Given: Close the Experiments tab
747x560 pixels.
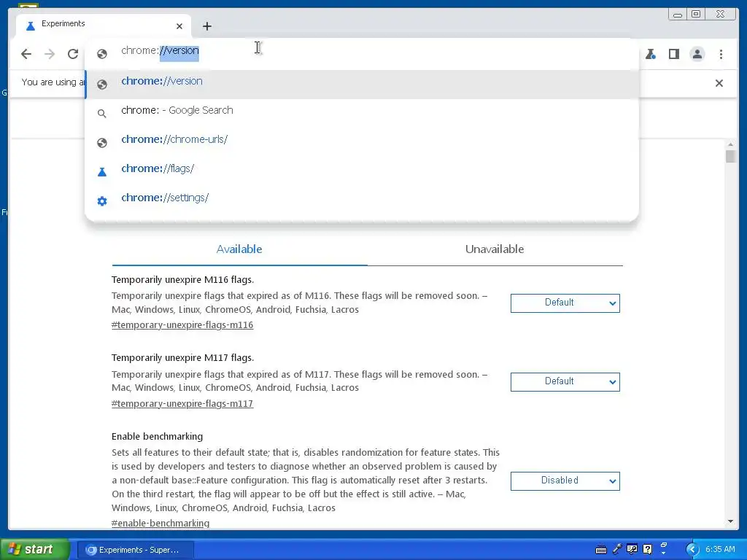Looking at the screenshot, I should click(179, 26).
